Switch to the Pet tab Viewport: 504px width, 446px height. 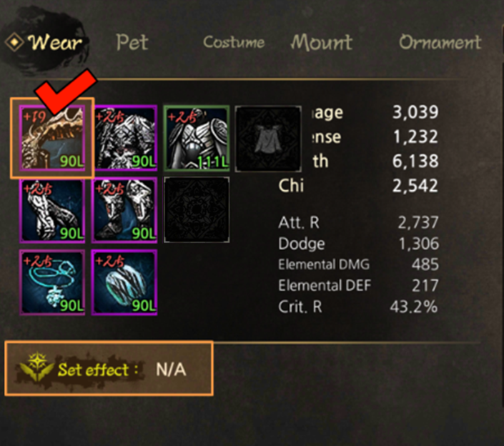pos(132,42)
